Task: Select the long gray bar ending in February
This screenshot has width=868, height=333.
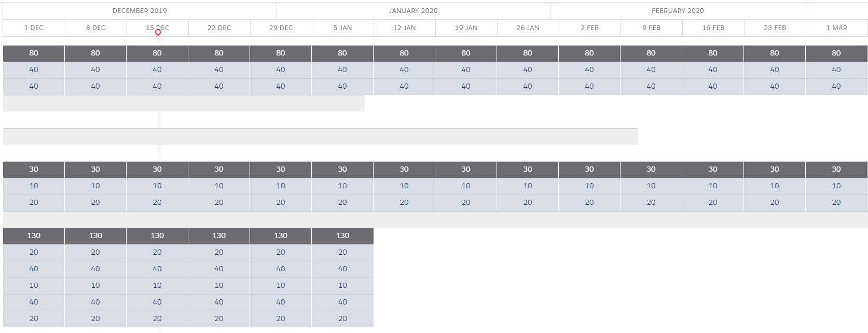Action: tap(320, 136)
